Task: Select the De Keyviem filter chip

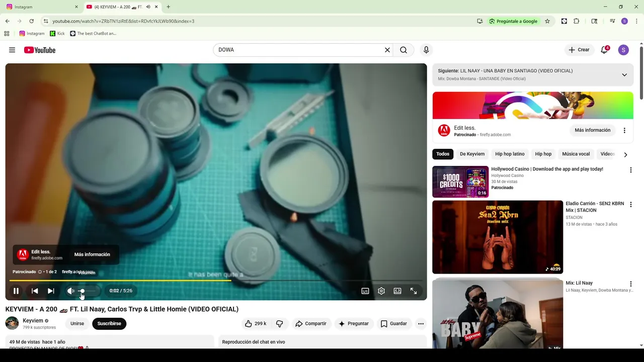Action: click(x=472, y=154)
